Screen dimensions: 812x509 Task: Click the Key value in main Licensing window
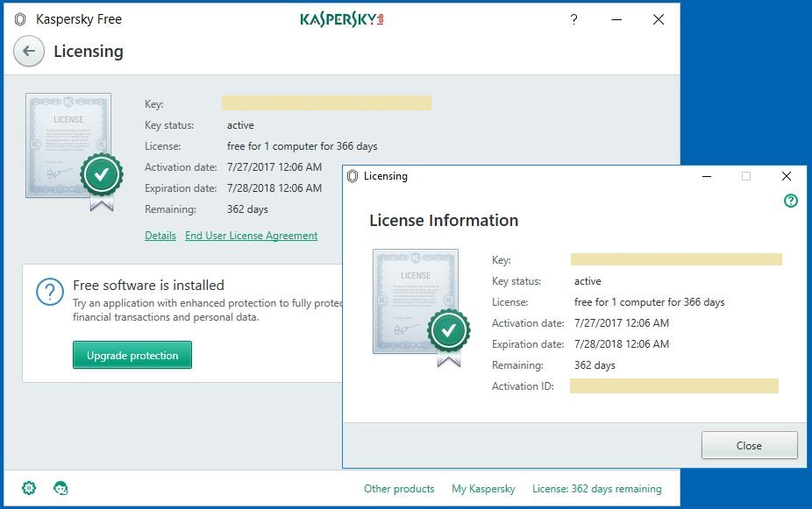[x=327, y=103]
